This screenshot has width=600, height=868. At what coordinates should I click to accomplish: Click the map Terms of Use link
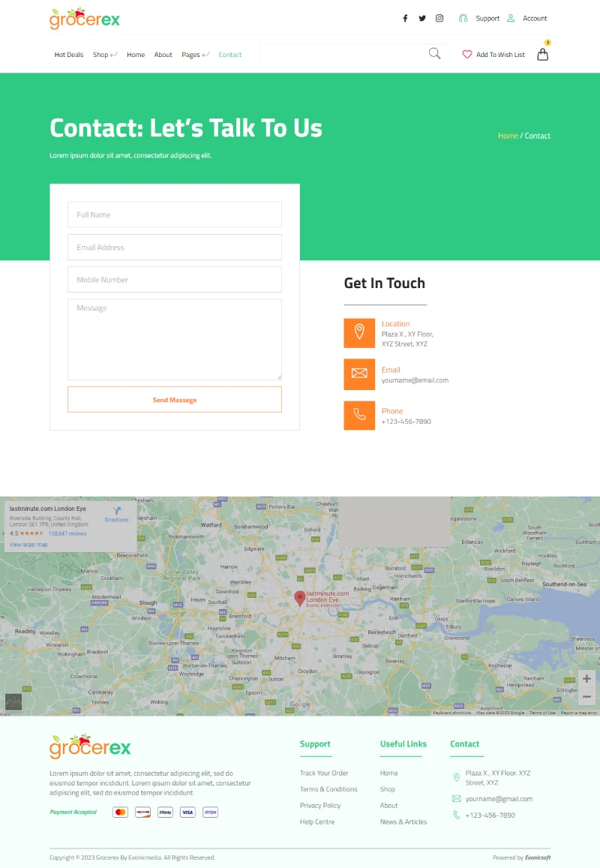click(542, 713)
